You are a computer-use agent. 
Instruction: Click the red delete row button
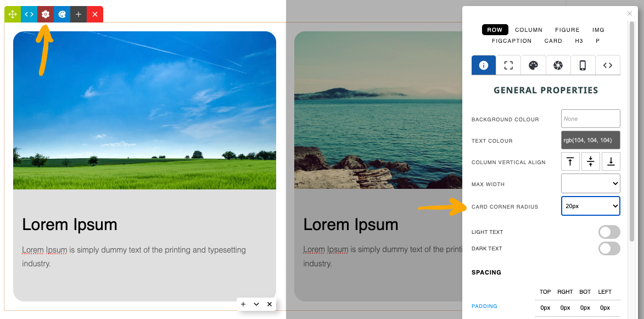pyautogui.click(x=95, y=14)
